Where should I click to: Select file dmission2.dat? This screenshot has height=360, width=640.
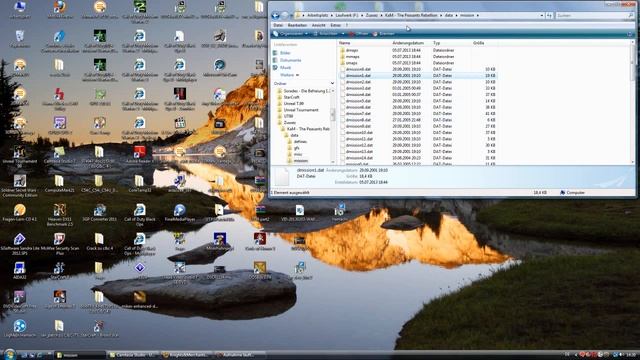click(x=358, y=82)
